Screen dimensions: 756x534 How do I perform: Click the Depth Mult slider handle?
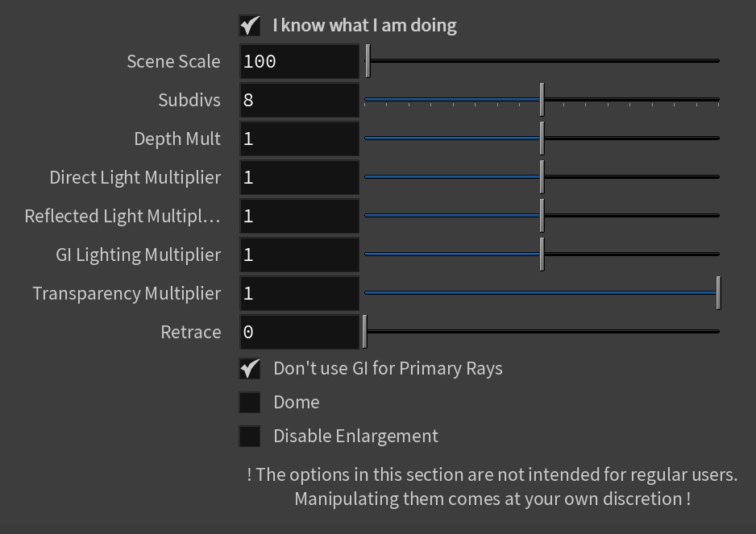pos(542,139)
